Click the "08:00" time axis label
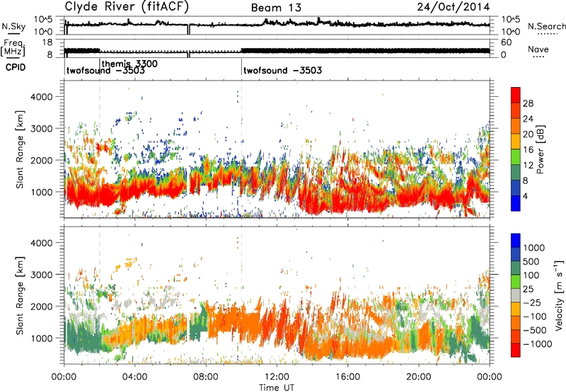The height and width of the screenshot is (392, 566). [206, 377]
